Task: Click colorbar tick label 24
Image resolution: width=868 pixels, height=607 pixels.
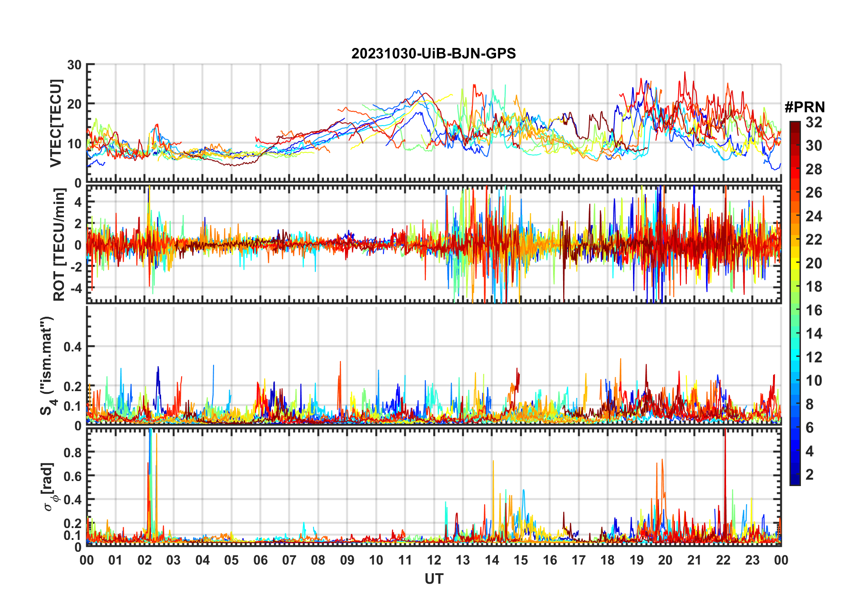Action: [814, 216]
